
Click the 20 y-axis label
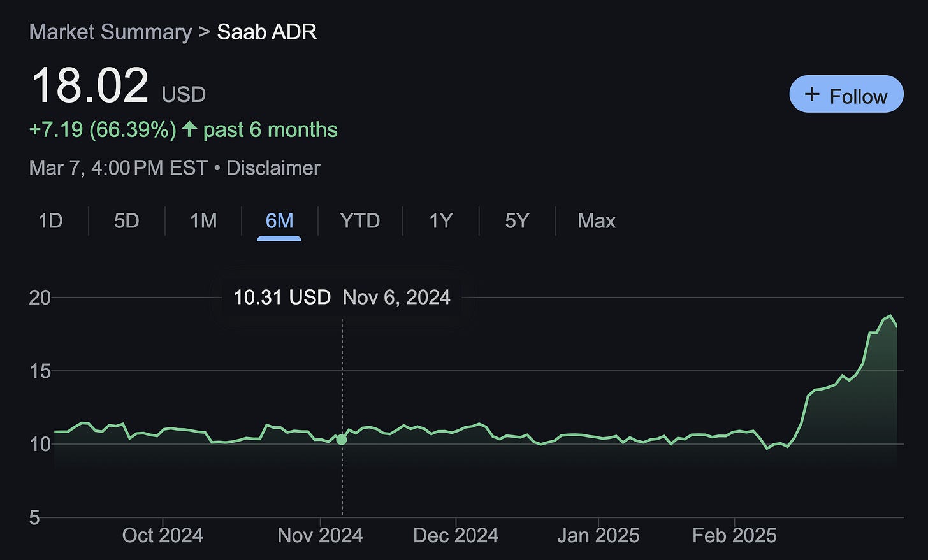pyautogui.click(x=40, y=297)
